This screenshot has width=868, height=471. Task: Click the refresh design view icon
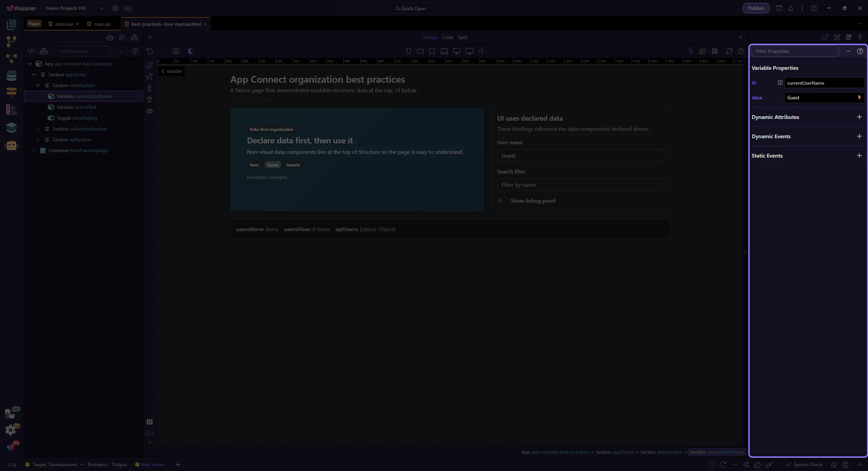(729, 51)
